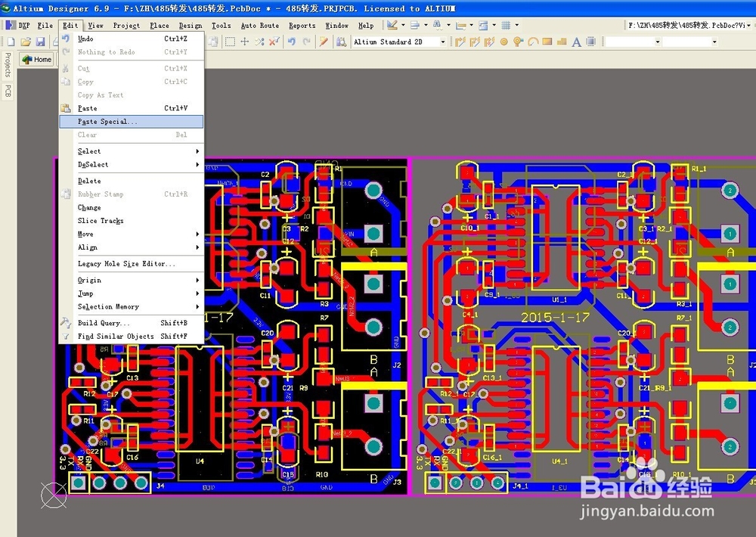Select the Interactive Multi-Routing tool
Image resolution: width=756 pixels, height=537 pixels.
click(x=475, y=42)
